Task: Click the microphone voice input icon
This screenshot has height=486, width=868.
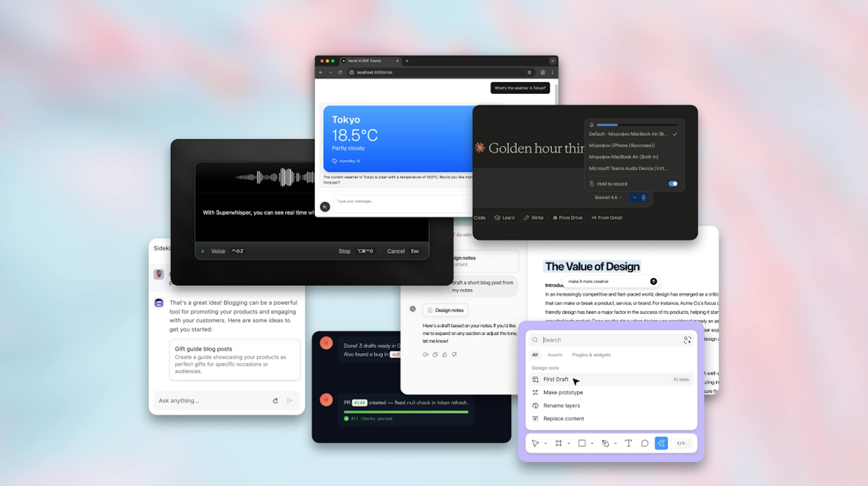Action: 644,198
